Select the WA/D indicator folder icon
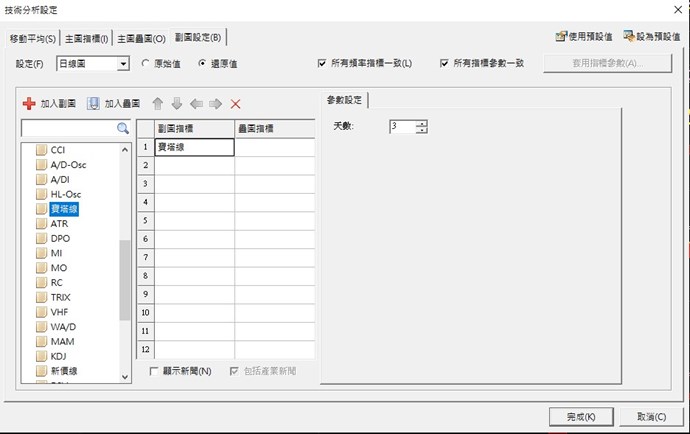 point(41,327)
